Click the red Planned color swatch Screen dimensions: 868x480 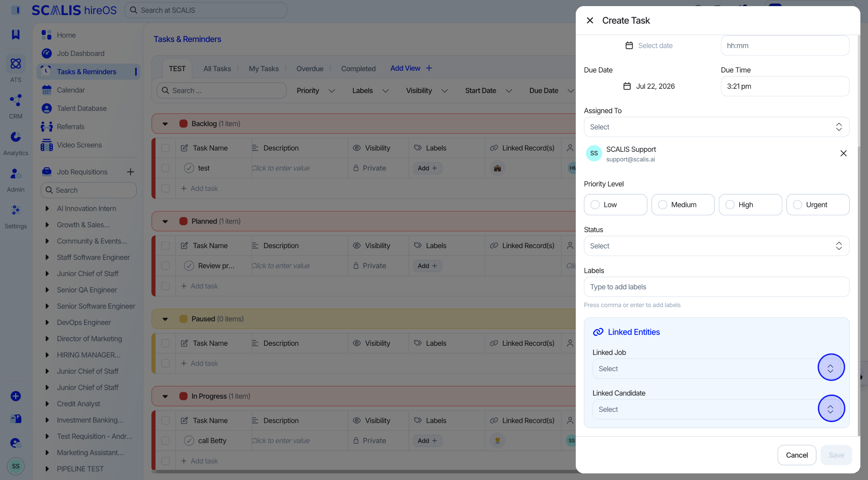[x=183, y=221]
